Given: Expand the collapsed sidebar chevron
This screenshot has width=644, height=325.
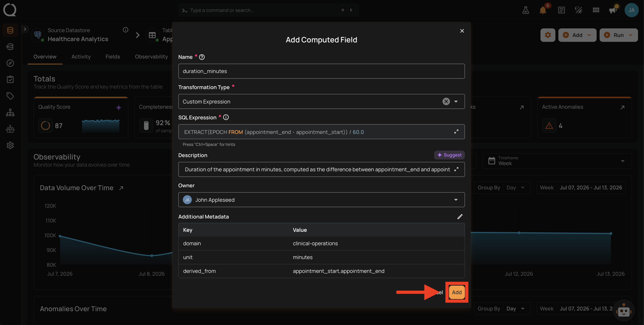Looking at the screenshot, I should point(25,29).
